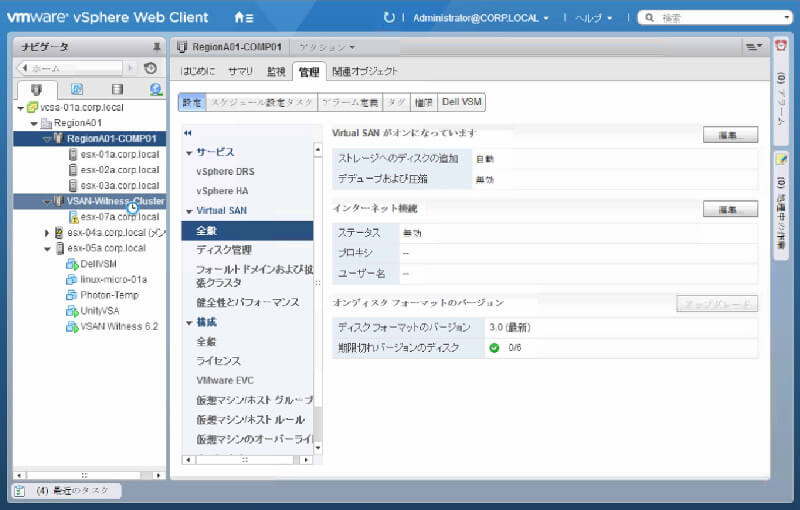Open the Dell VSM sub-tab
The height and width of the screenshot is (510, 800).
[x=461, y=102]
